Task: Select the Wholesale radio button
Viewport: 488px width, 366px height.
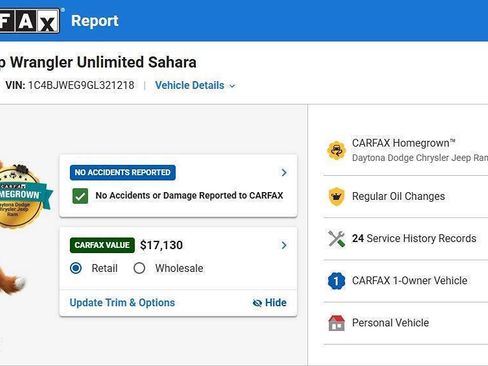Action: click(x=139, y=268)
